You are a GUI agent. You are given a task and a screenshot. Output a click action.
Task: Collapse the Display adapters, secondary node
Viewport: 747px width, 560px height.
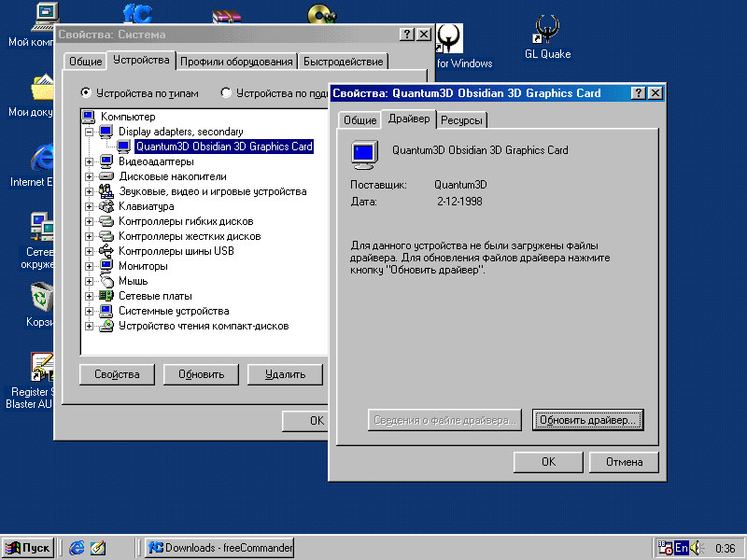tap(89, 132)
